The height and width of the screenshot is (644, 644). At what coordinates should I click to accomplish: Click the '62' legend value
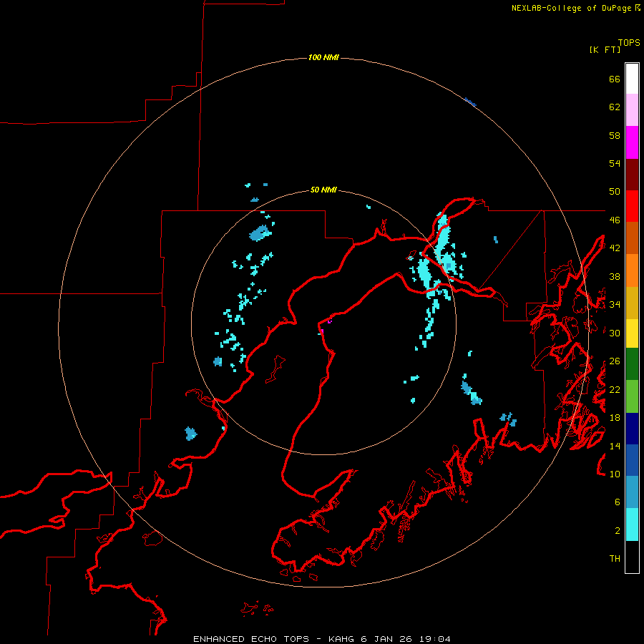pos(615,107)
